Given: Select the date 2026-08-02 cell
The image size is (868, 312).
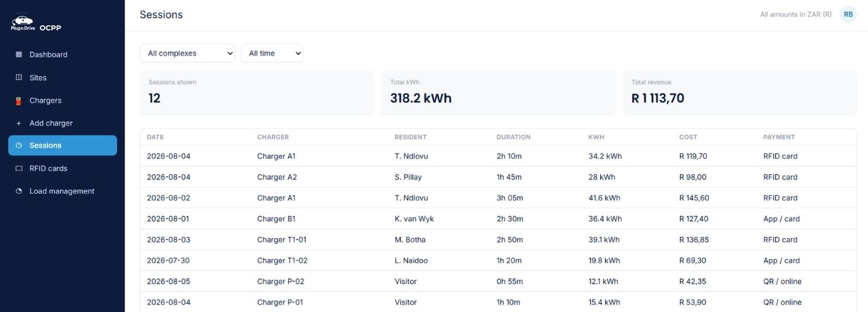Looking at the screenshot, I should (x=169, y=198).
